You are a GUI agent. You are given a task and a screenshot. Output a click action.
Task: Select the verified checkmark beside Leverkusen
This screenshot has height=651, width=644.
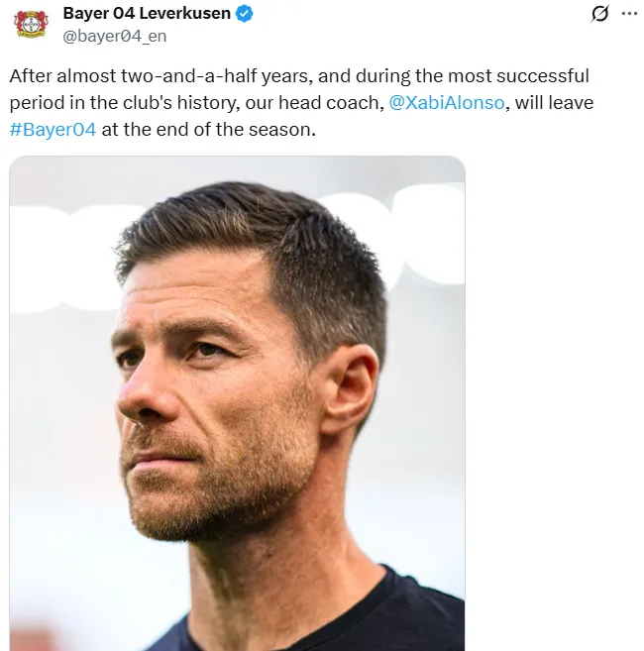pyautogui.click(x=245, y=14)
